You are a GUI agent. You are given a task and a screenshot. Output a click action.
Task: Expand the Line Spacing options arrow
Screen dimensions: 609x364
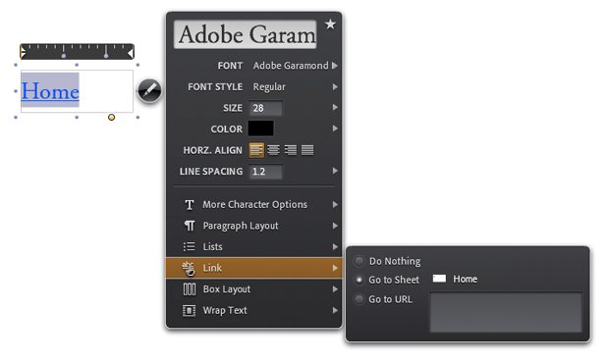(335, 171)
